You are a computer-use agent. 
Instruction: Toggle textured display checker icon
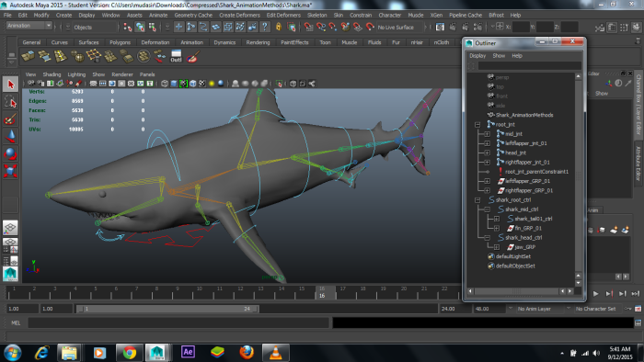[x=202, y=84]
